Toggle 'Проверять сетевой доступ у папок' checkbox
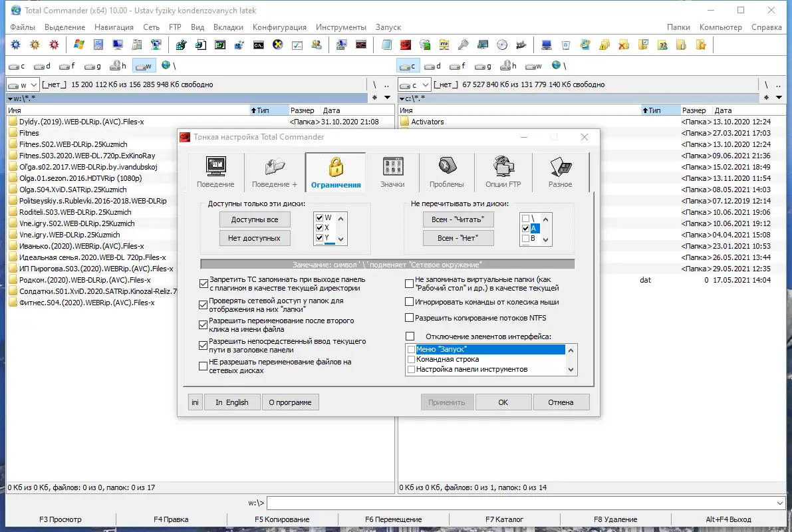This screenshot has height=532, width=792. pyautogui.click(x=203, y=305)
